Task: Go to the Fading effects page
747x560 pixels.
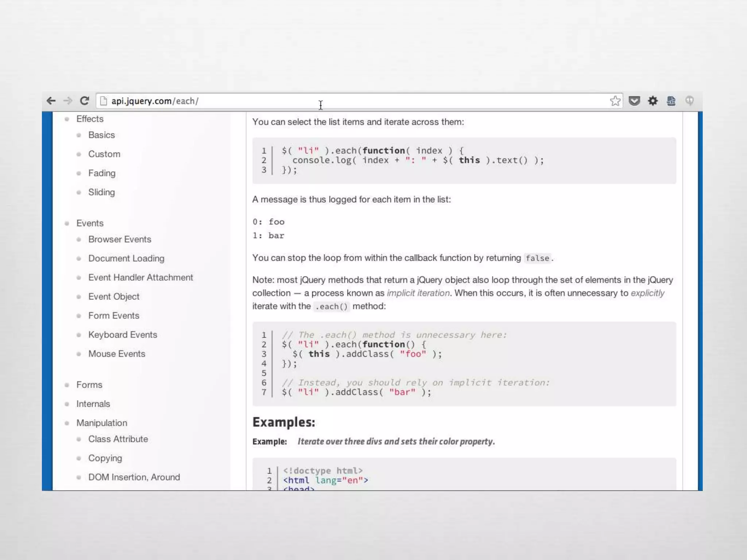Action: pos(102,173)
